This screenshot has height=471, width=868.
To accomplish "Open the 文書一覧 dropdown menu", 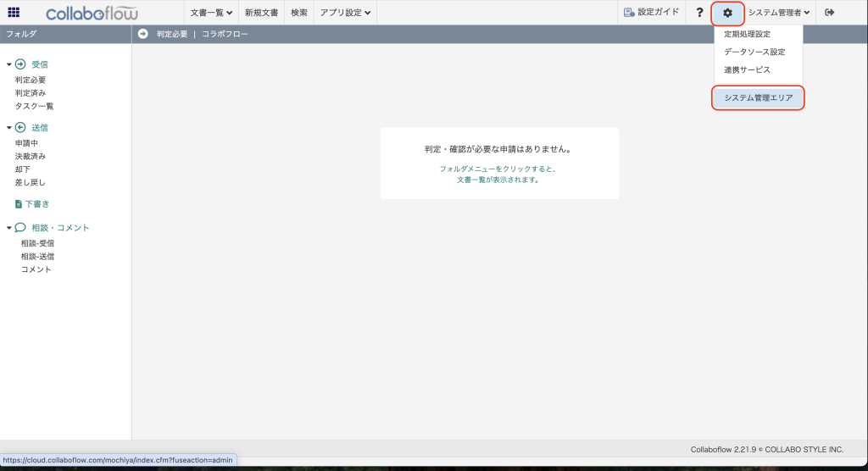I will click(211, 13).
